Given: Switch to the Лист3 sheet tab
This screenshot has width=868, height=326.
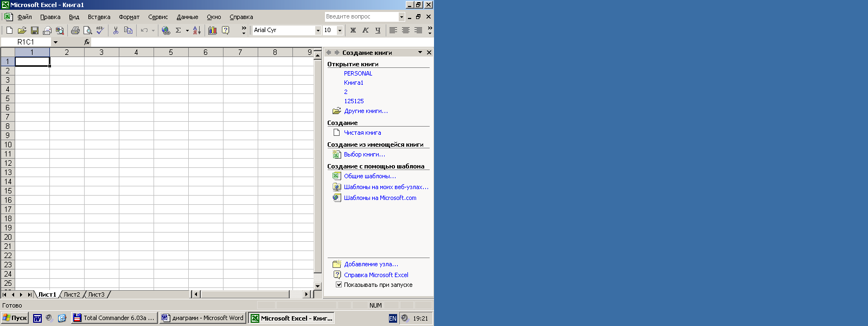Looking at the screenshot, I should [x=96, y=294].
